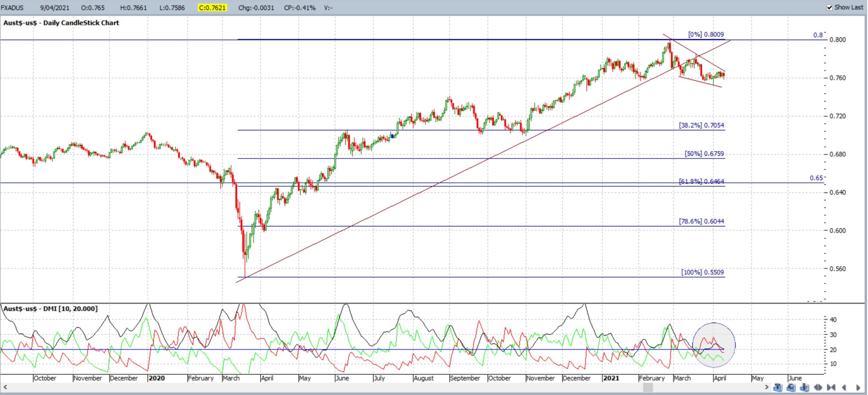This screenshot has height=395, width=868.
Task: Click the 0.800 price axis label
Action: pos(837,40)
